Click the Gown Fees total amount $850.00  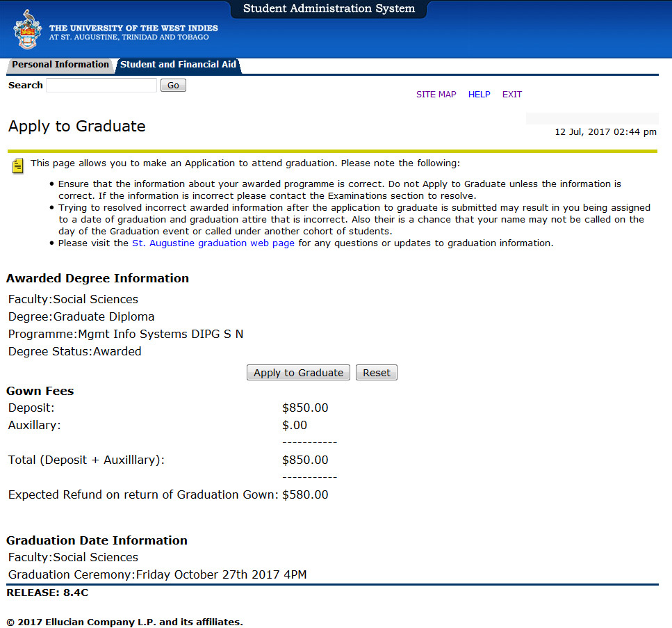click(x=305, y=460)
